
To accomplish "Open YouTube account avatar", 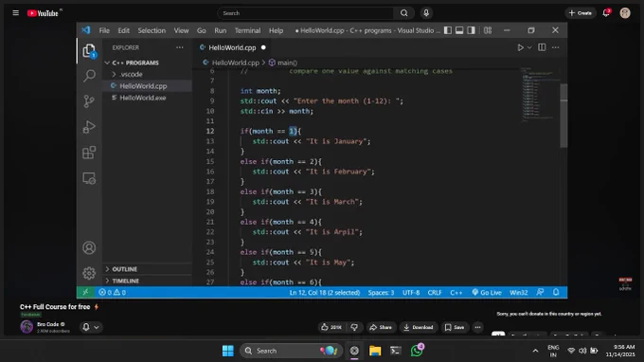I will coord(625,13).
